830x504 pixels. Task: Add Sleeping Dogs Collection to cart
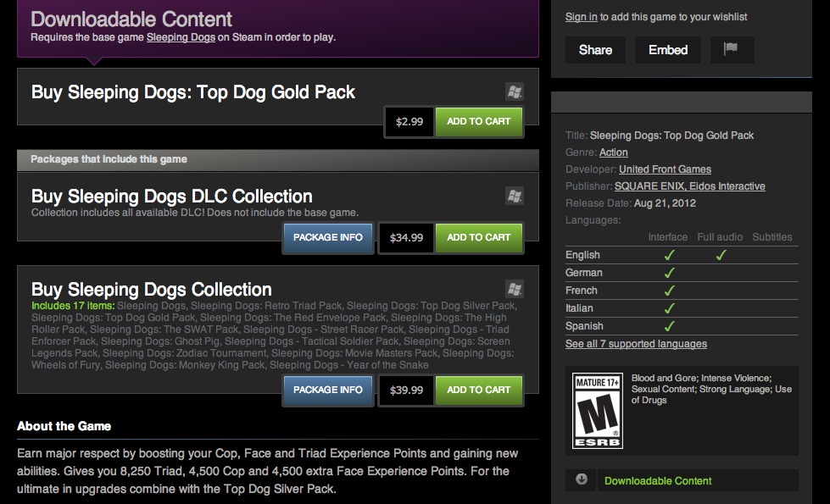[x=478, y=390]
